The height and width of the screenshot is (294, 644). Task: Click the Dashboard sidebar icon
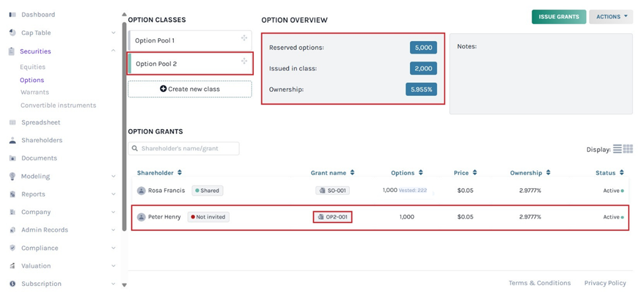[13, 15]
